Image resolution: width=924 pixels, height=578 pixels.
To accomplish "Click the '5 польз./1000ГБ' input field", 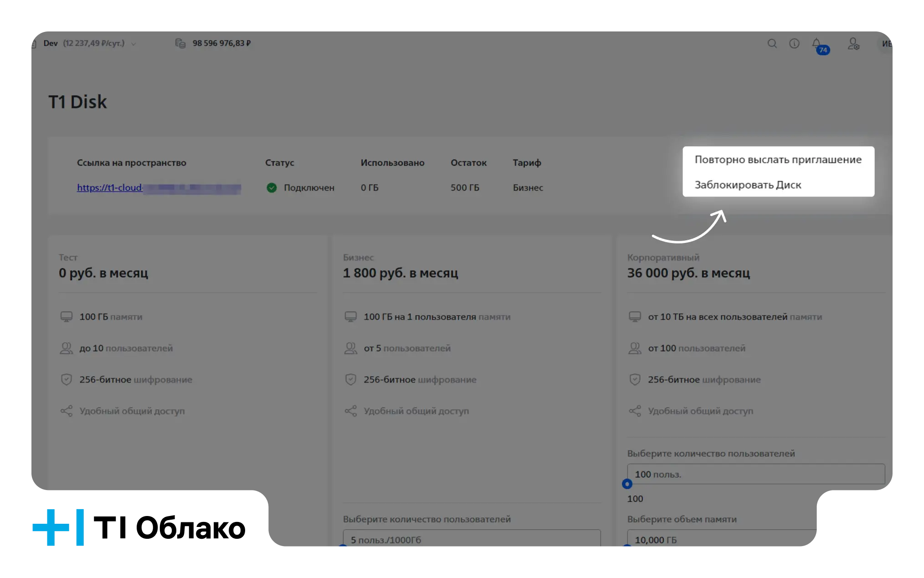I will point(472,538).
